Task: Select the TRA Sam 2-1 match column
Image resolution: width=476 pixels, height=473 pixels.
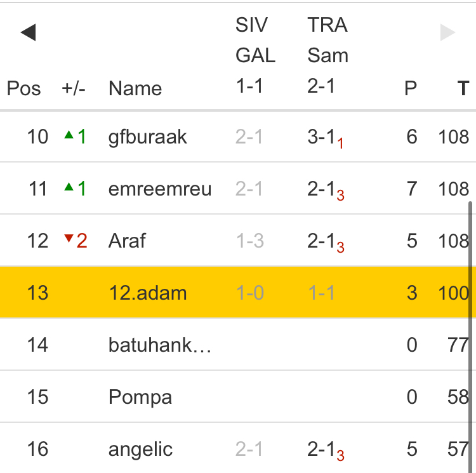Action: (327, 56)
